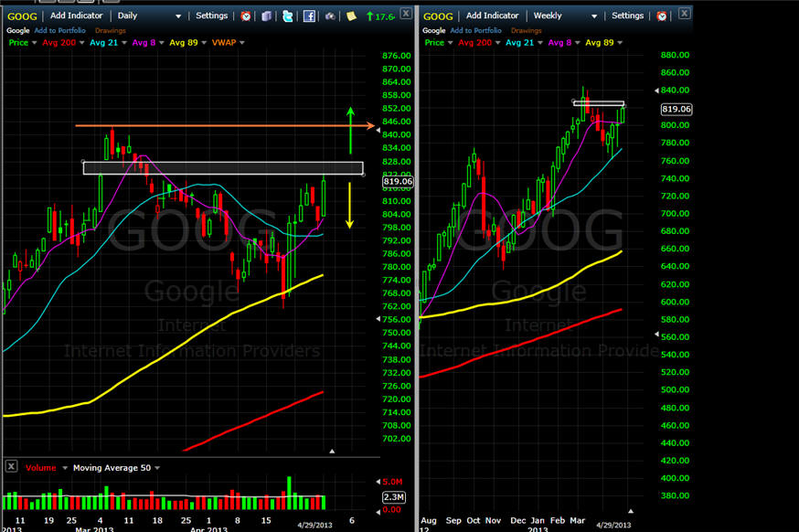Click the 4/29/2013 date label in daily chart

pyautogui.click(x=314, y=525)
